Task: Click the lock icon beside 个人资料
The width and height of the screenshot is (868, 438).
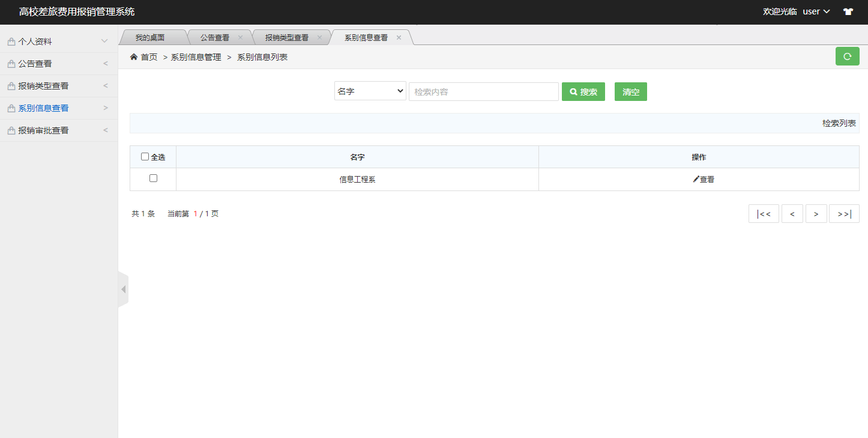Action: point(11,41)
